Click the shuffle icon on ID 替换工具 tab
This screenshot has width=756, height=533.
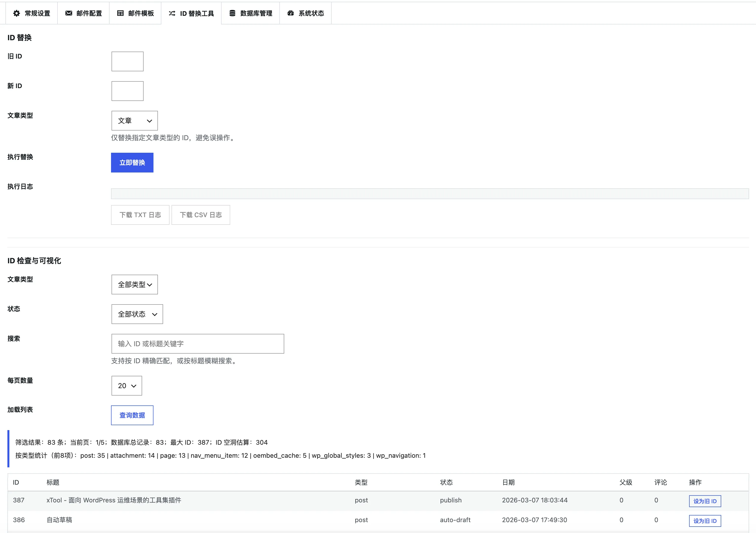click(x=172, y=13)
